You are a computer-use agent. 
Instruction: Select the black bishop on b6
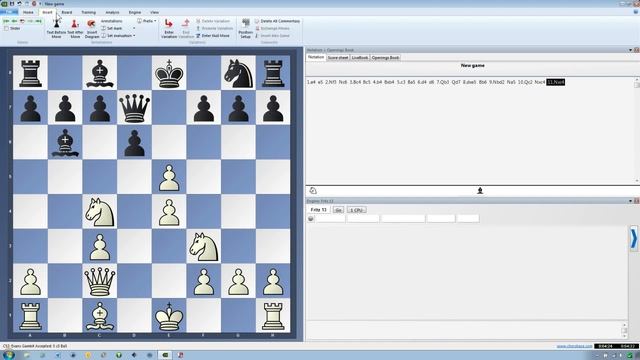(x=65, y=142)
